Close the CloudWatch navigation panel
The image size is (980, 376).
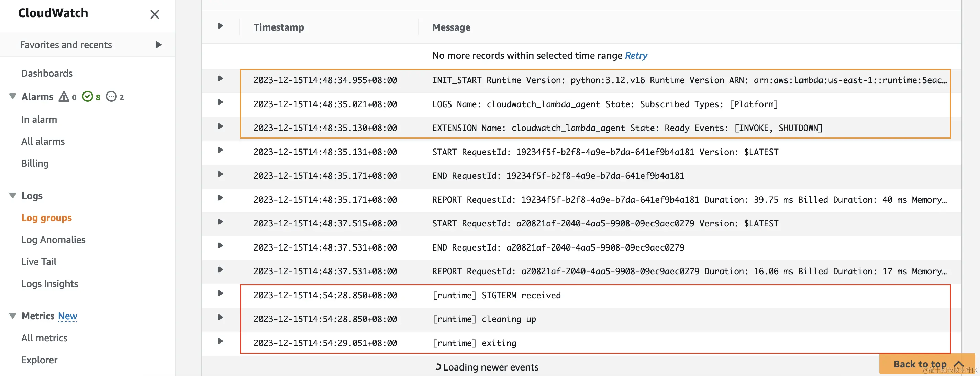154,14
